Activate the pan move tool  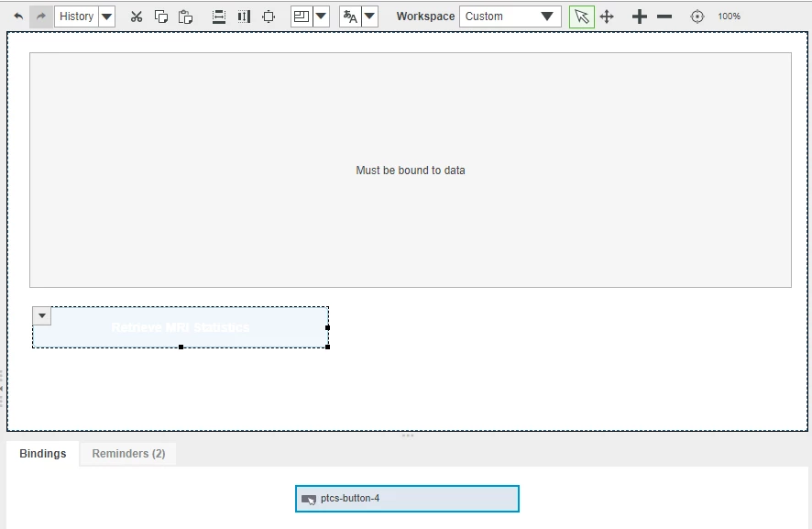(x=607, y=17)
